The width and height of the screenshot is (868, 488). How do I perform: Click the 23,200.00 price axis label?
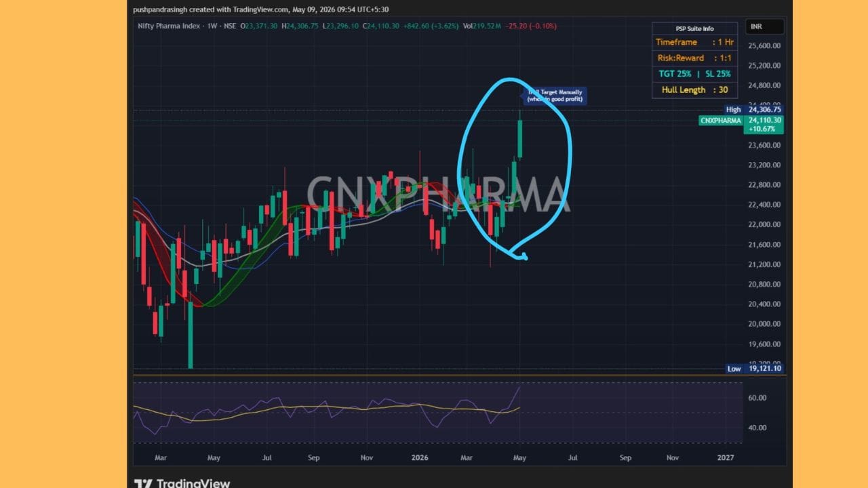click(764, 165)
